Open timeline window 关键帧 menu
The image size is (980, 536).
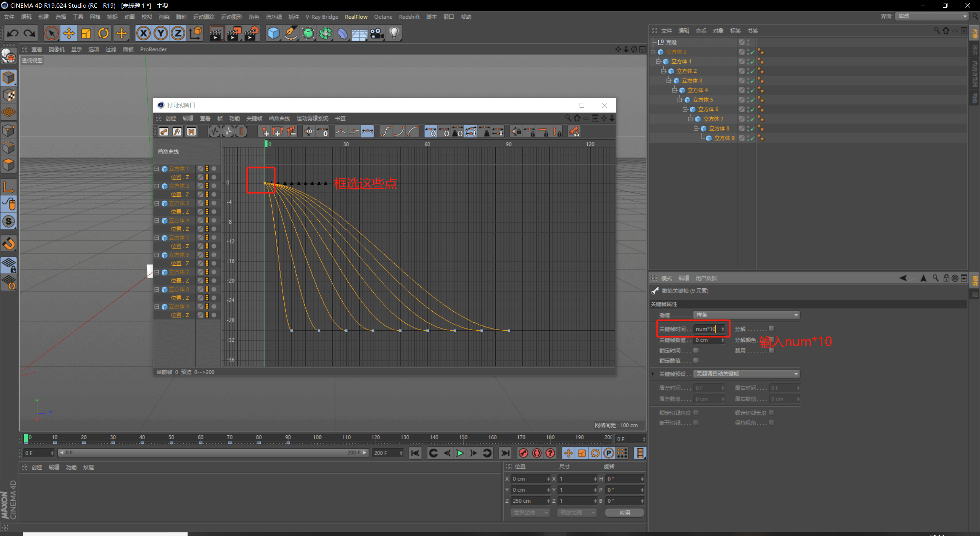(x=254, y=118)
